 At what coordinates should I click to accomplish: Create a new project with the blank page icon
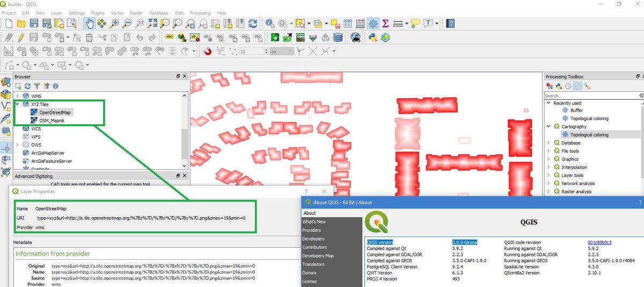[x=9, y=24]
